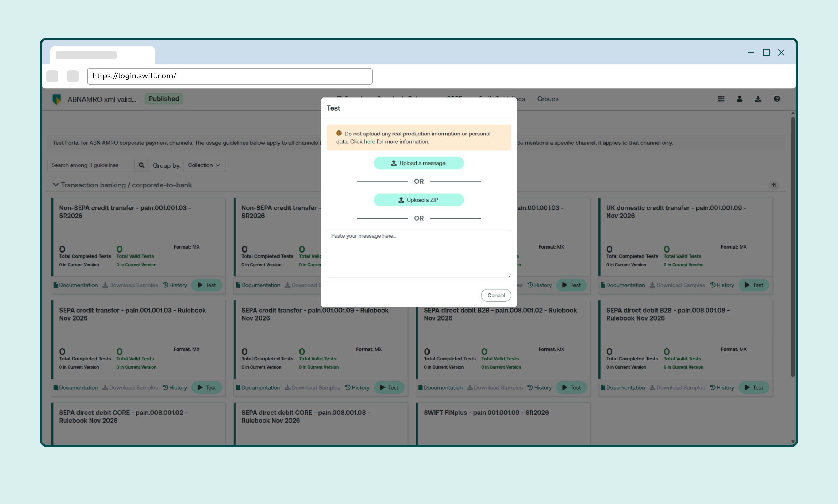The image size is (838, 504).
Task: Download Samples for SEPA credit transfer pain.001.001.09
Action: coord(313,387)
